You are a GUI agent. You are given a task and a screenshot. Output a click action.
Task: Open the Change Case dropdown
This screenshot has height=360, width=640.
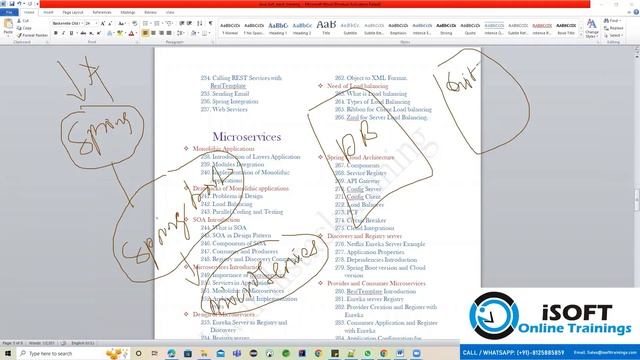pyautogui.click(x=122, y=24)
